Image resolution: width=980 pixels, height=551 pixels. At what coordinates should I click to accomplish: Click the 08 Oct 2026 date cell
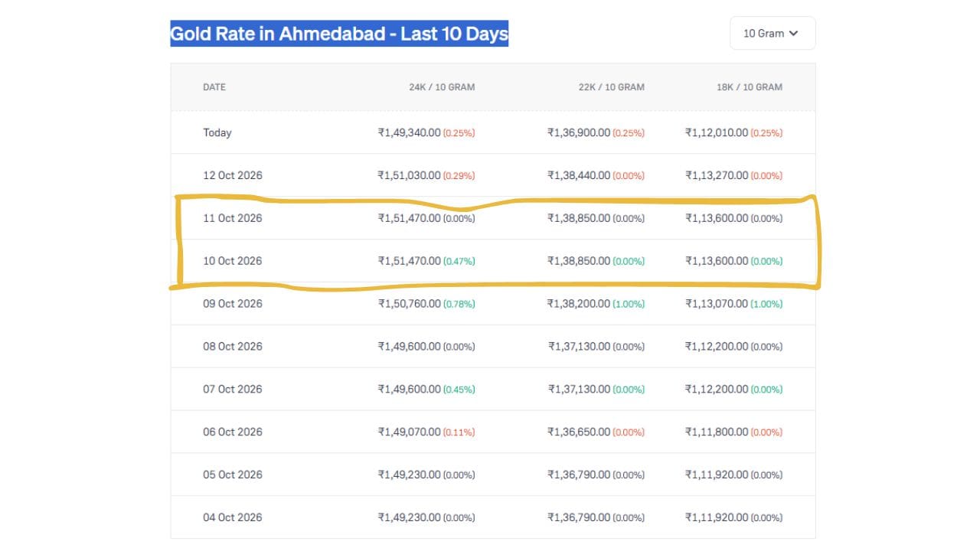(233, 347)
